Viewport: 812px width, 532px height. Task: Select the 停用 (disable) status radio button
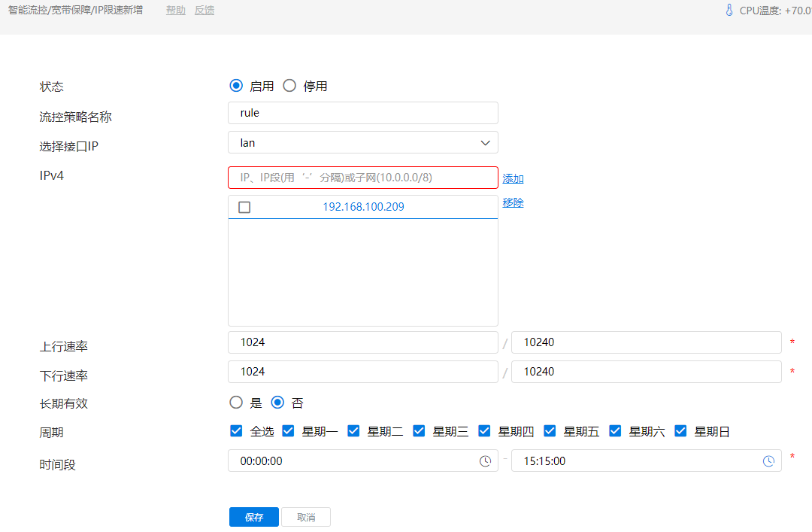pyautogui.click(x=289, y=86)
